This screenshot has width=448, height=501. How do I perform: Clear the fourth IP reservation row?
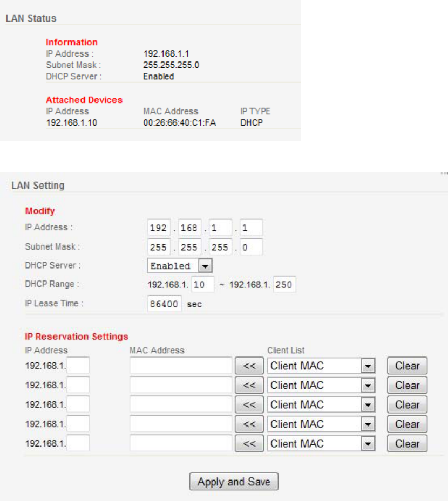click(x=408, y=424)
